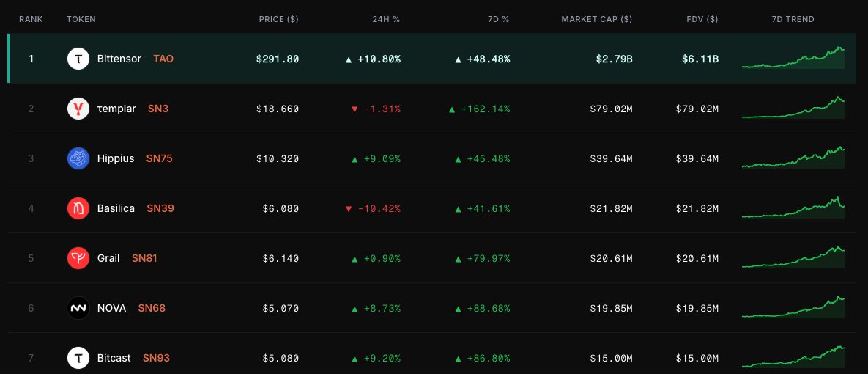Click the +8.73% 24H change
Screen dimensions: 868x374
[x=376, y=308]
